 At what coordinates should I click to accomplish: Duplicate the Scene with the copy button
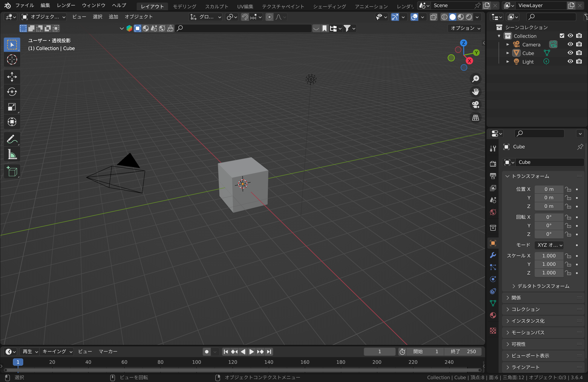click(x=487, y=5)
